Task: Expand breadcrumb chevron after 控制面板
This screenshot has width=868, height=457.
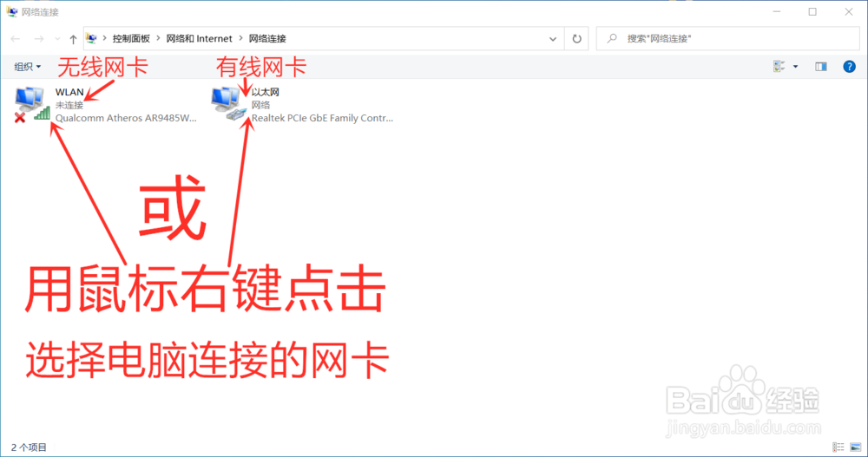Action: coord(158,38)
